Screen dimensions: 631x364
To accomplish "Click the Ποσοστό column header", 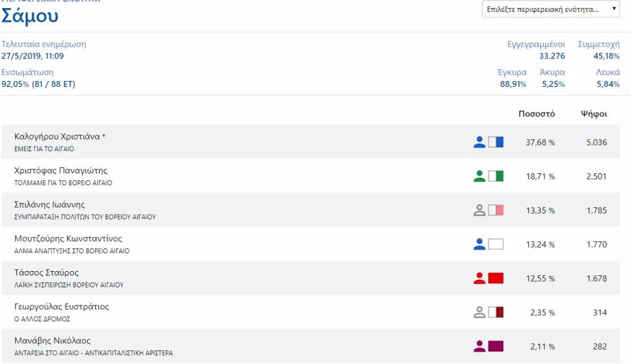I will click(x=536, y=114).
